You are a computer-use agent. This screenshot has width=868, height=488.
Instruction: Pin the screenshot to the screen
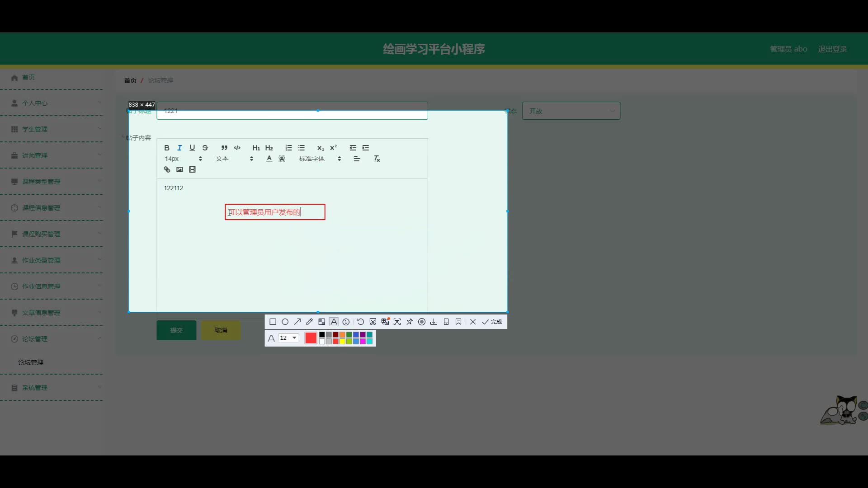click(x=410, y=322)
